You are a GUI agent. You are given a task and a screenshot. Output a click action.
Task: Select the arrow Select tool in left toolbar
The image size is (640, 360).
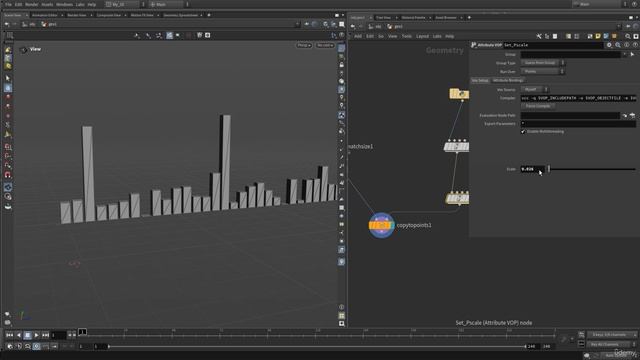pos(8,78)
